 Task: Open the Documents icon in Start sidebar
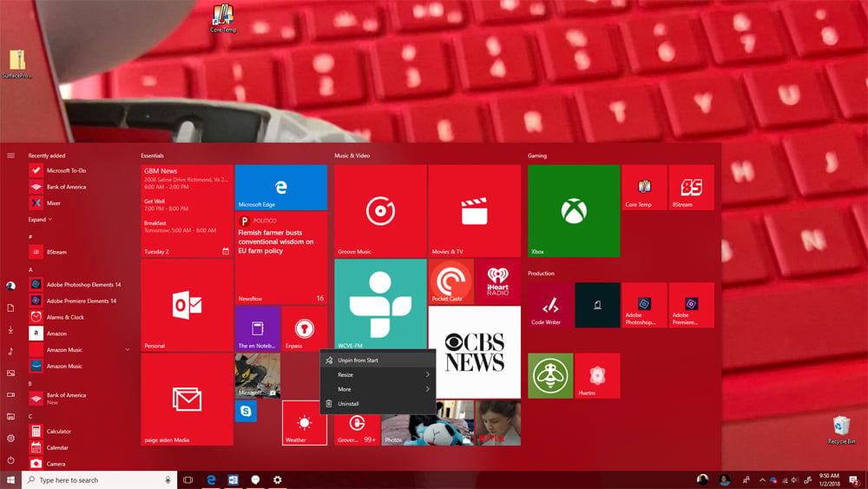pos(10,307)
